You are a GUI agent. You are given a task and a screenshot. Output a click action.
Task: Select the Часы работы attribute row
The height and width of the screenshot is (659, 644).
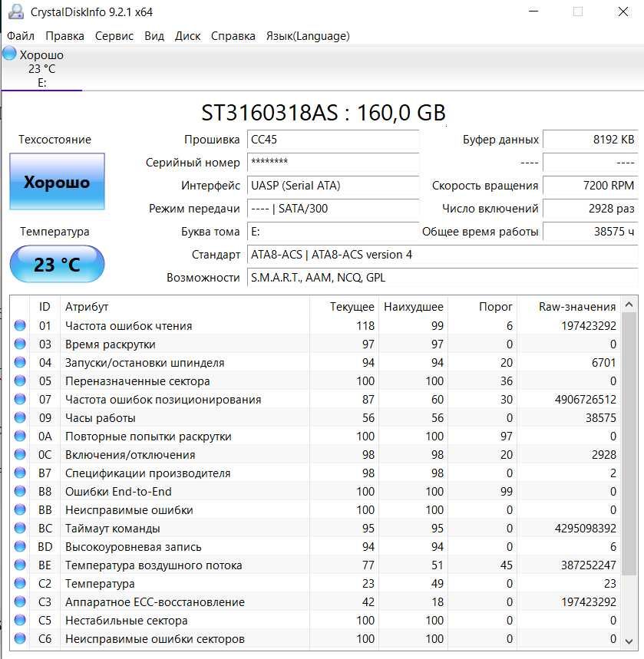pos(315,418)
